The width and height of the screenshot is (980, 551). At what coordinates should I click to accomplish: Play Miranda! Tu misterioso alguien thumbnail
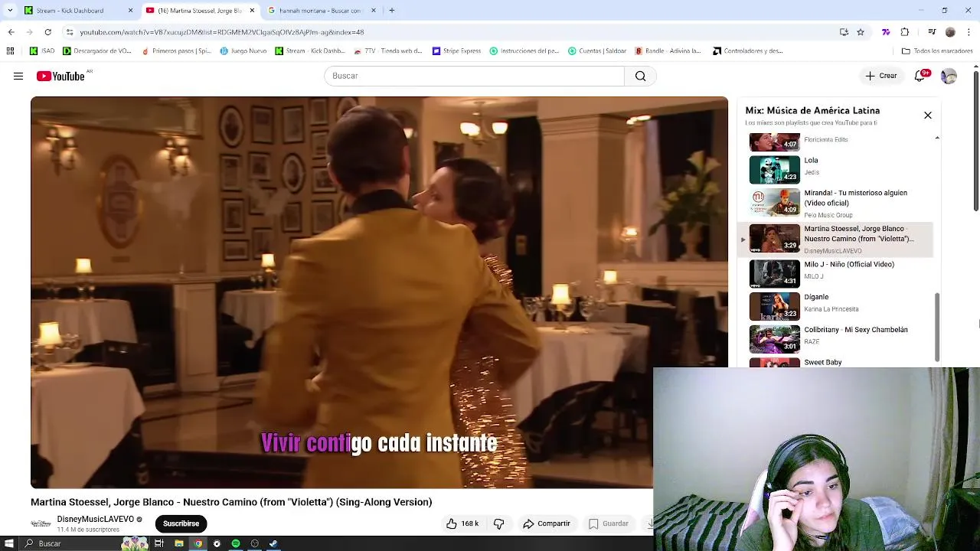pyautogui.click(x=774, y=202)
